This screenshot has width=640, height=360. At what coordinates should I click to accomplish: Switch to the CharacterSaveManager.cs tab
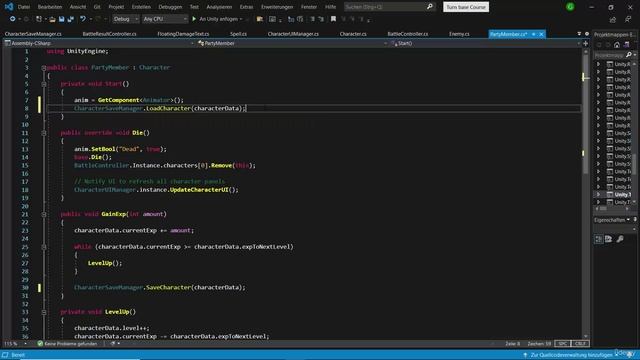coord(33,34)
